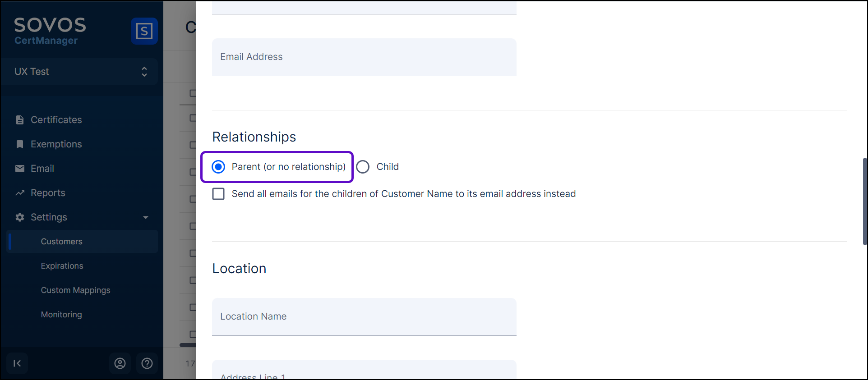
Task: Click the Sovos S logo icon
Action: click(144, 31)
